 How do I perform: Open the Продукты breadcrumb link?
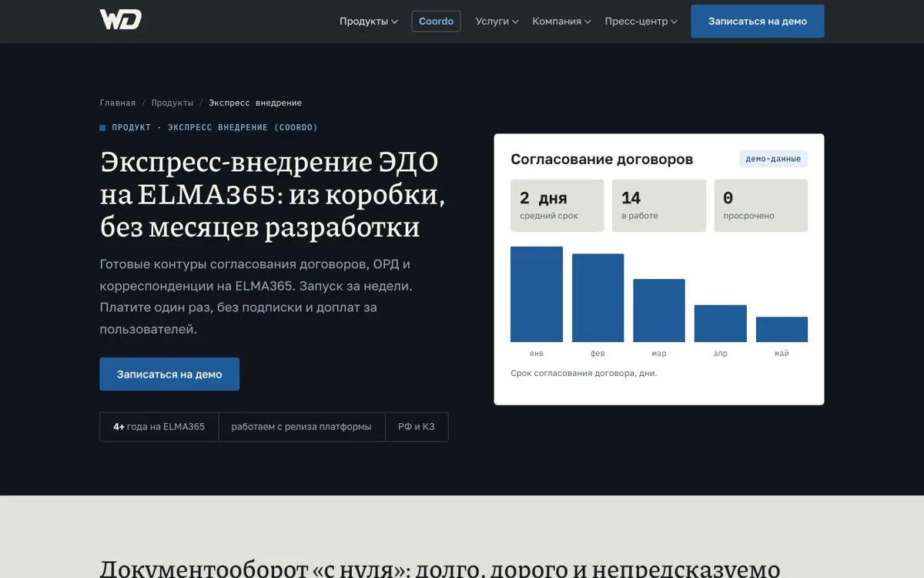click(172, 102)
